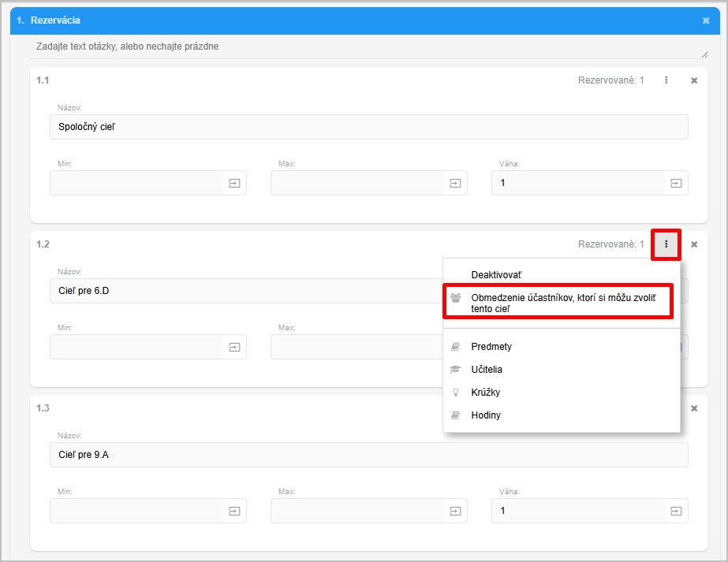728x562 pixels.
Task: Click arrow icon in 1.3 Max field
Action: coord(455,511)
